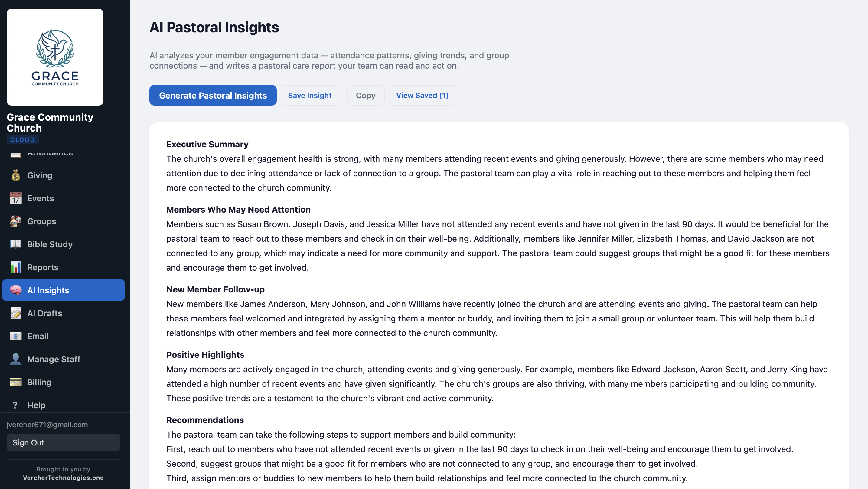Open the Help question mark icon

[15, 405]
